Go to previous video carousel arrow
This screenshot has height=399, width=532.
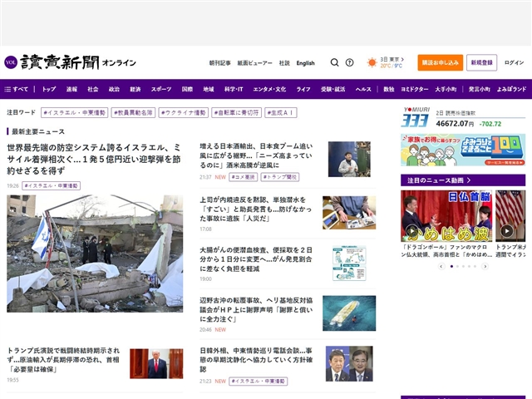[x=441, y=266]
